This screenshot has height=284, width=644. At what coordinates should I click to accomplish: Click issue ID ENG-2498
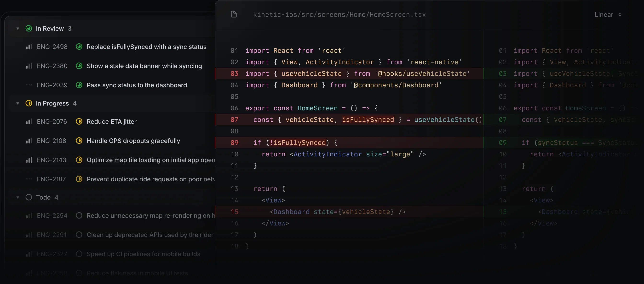pos(52,47)
